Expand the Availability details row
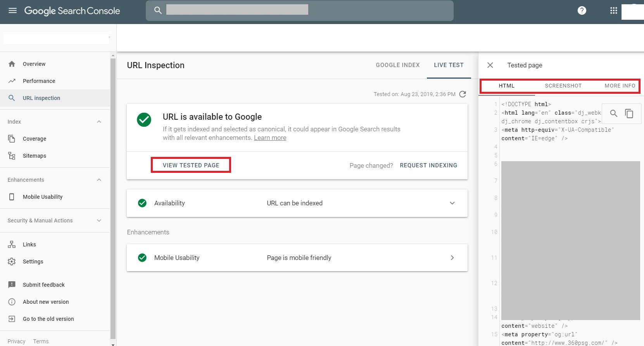The width and height of the screenshot is (644, 346). (x=452, y=203)
